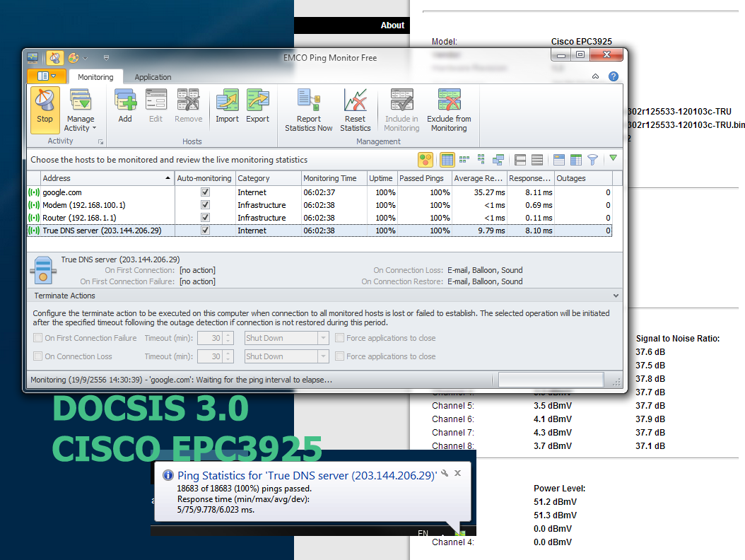Open the color palette skin icon

click(x=74, y=58)
